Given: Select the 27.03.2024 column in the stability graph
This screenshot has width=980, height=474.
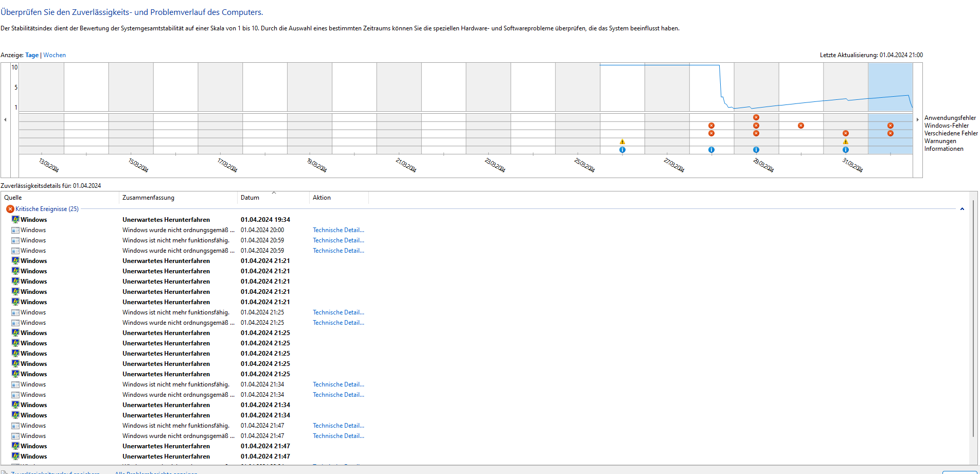Looking at the screenshot, I should [667, 87].
